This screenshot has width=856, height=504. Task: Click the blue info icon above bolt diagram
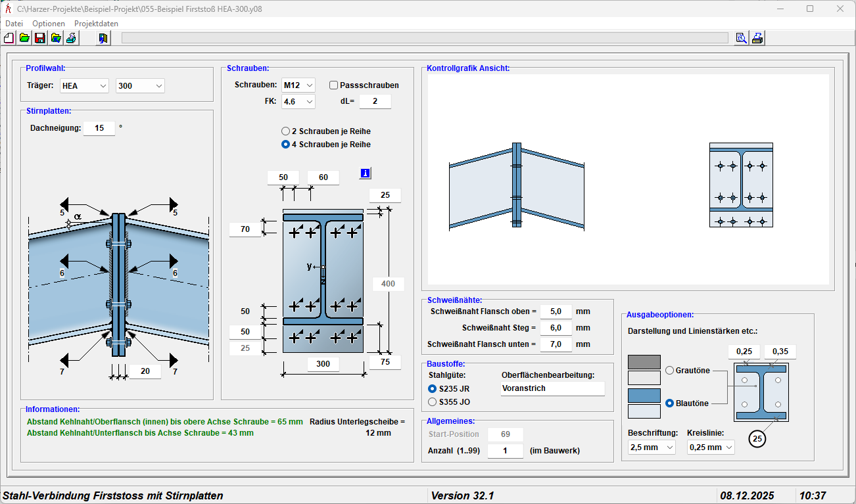366,173
